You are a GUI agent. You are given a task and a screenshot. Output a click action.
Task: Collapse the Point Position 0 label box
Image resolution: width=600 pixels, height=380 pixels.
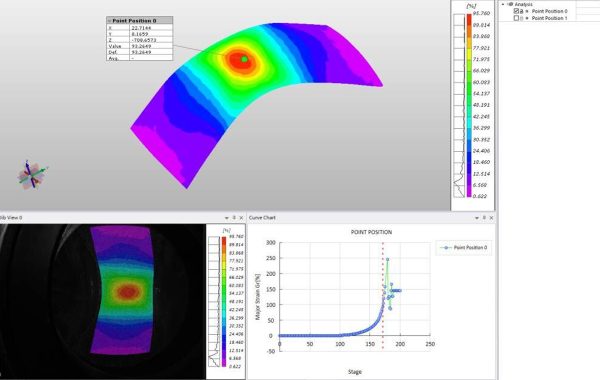[x=109, y=21]
